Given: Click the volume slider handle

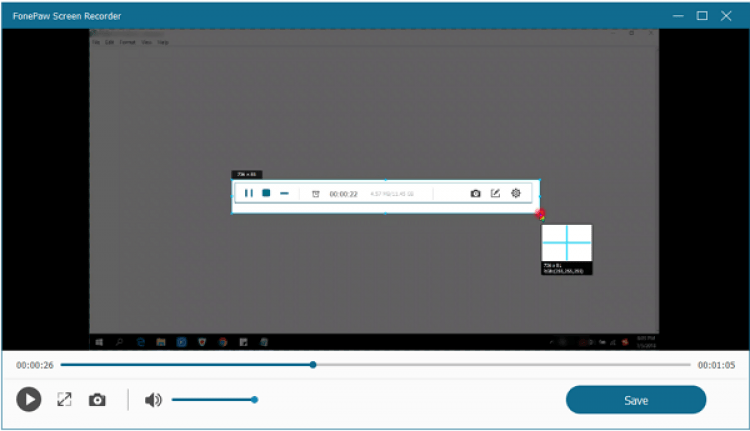Looking at the screenshot, I should coord(255,400).
